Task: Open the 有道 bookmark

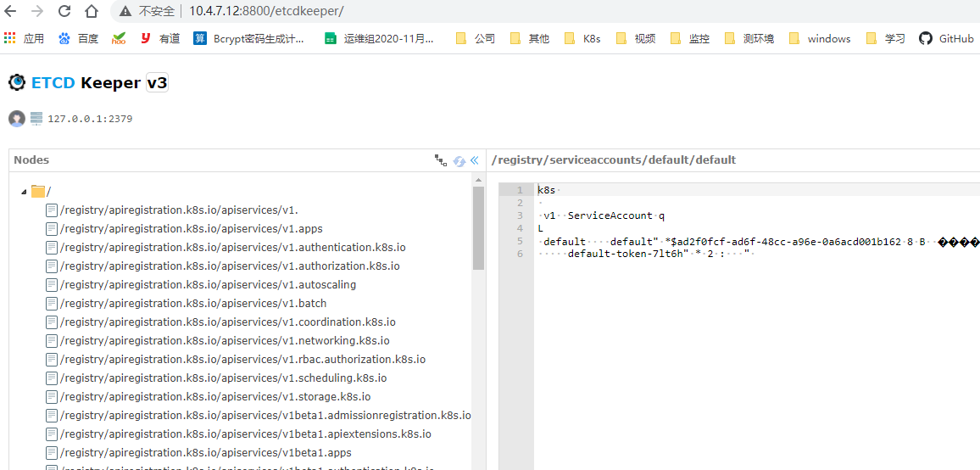Action: click(x=159, y=39)
